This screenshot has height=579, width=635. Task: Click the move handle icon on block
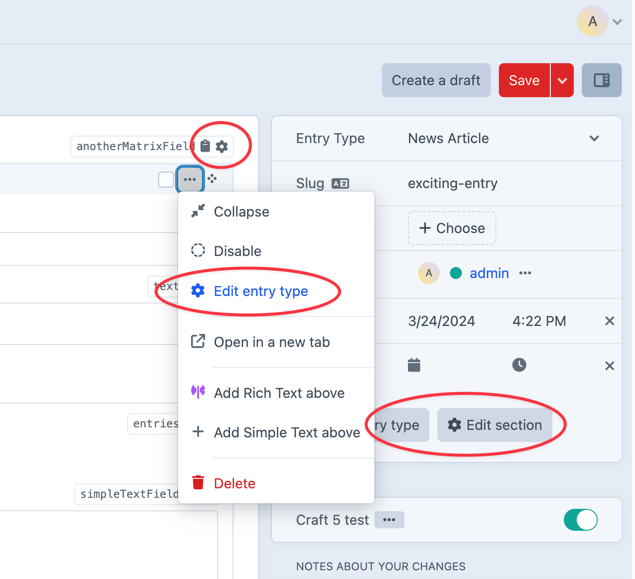pyautogui.click(x=213, y=180)
